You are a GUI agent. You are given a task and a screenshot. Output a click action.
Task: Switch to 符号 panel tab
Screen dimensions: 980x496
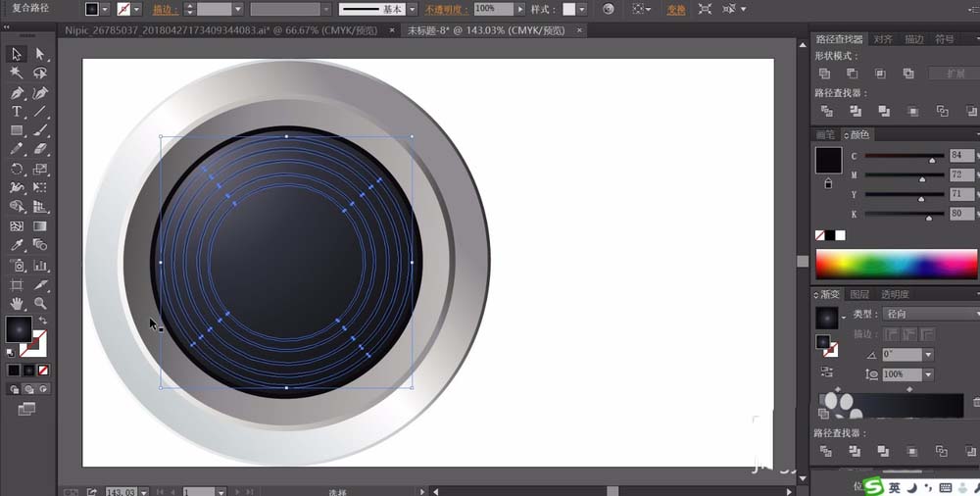point(945,39)
